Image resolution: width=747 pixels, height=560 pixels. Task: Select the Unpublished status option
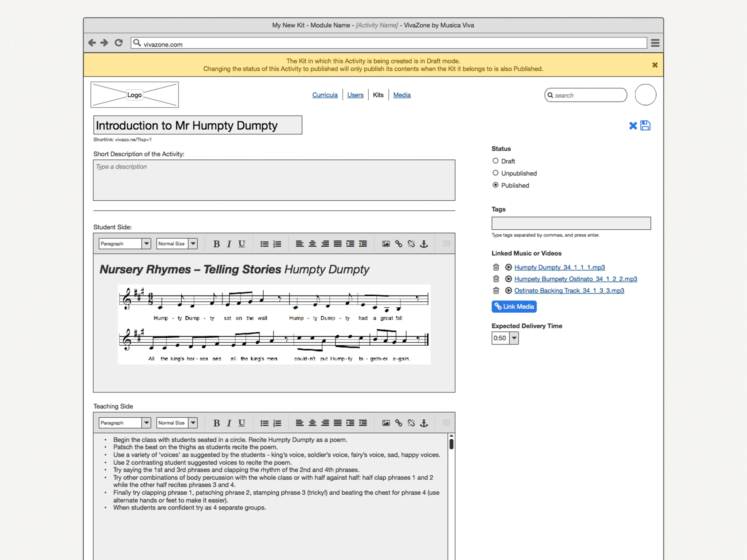(495, 173)
